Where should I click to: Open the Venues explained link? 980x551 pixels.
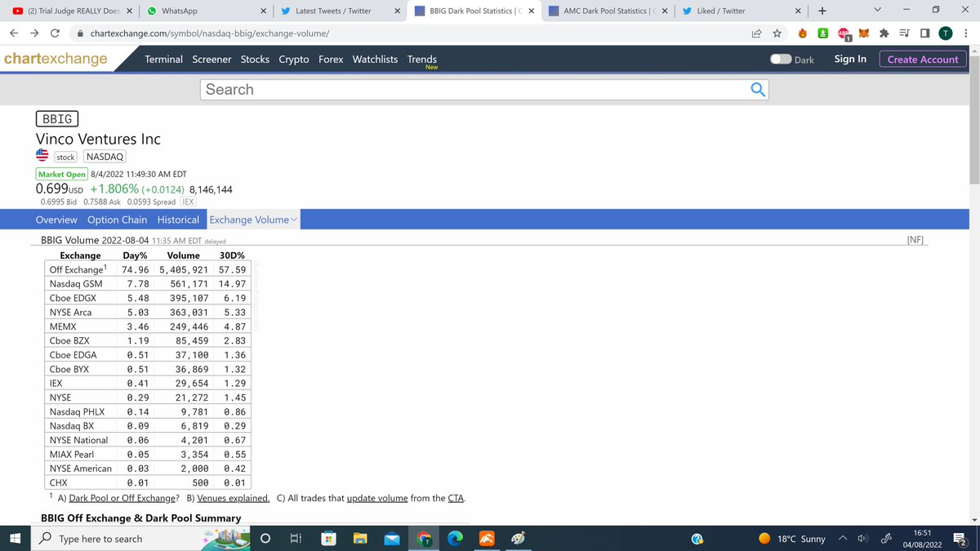[x=235, y=498]
